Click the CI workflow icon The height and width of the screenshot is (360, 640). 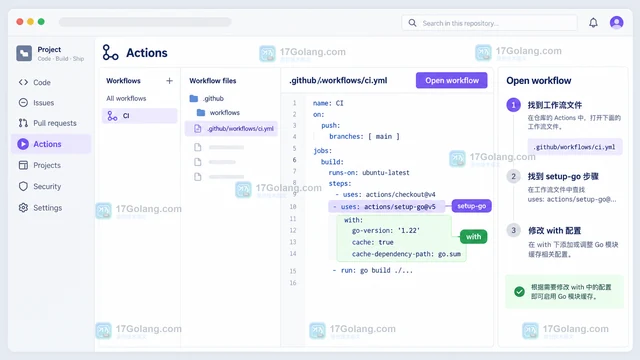112,116
